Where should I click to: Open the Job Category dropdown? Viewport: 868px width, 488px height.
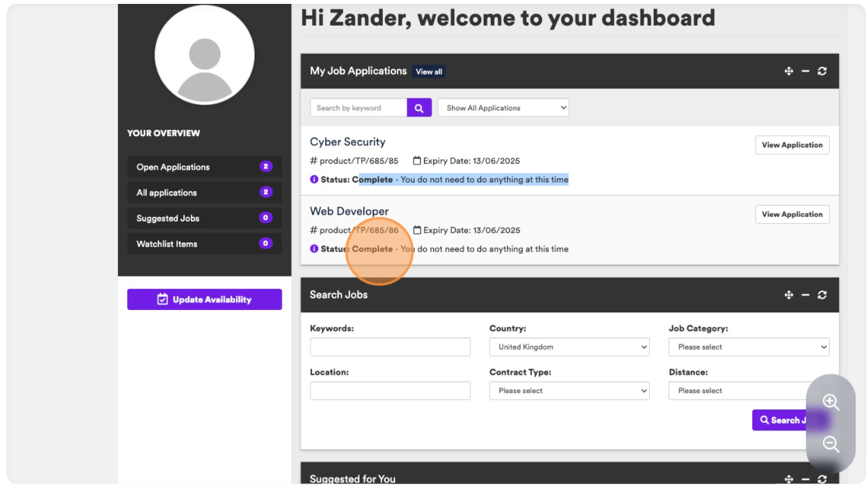coord(749,347)
